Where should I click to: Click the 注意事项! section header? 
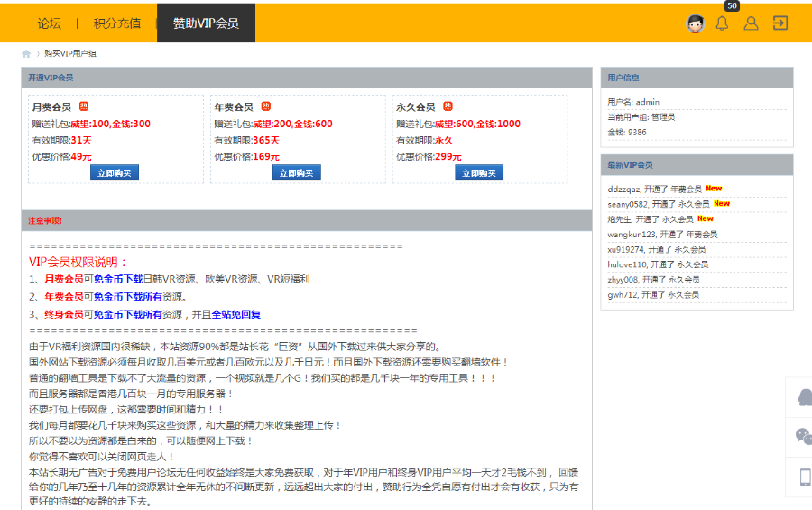(x=307, y=221)
